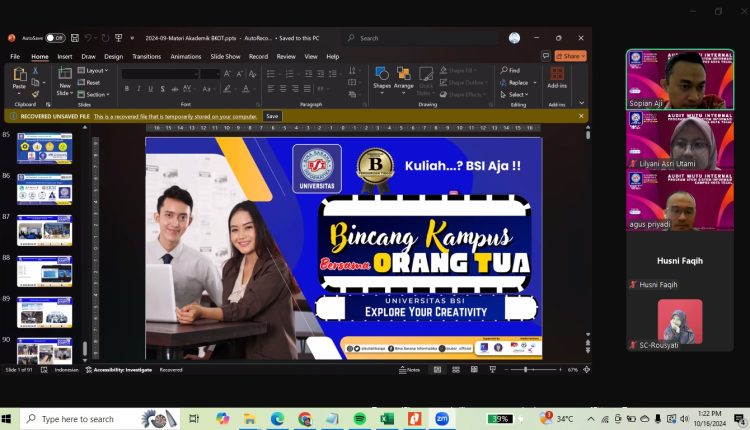This screenshot has width=750, height=430.
Task: Open the Arrange menu
Action: point(404,78)
